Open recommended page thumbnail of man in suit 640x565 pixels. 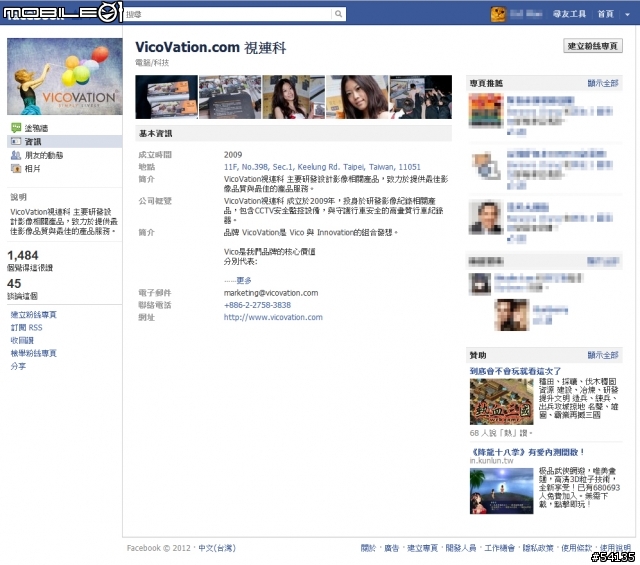485,217
